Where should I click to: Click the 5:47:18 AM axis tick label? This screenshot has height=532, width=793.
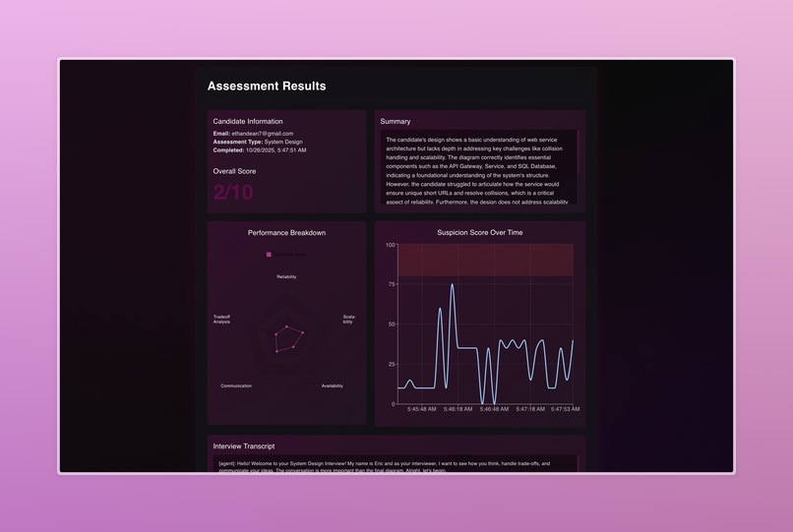point(530,409)
